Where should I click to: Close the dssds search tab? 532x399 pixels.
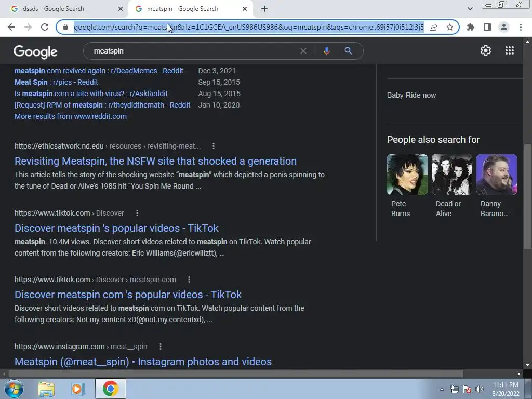(x=121, y=9)
